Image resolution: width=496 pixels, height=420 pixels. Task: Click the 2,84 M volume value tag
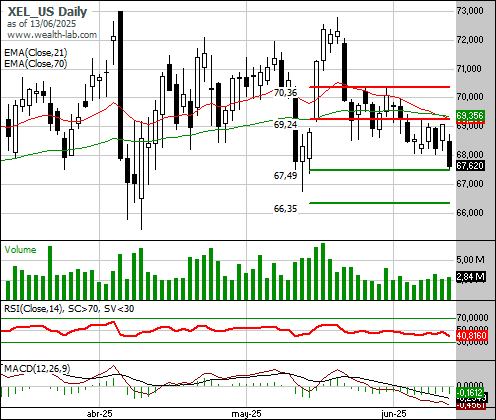[x=470, y=277]
